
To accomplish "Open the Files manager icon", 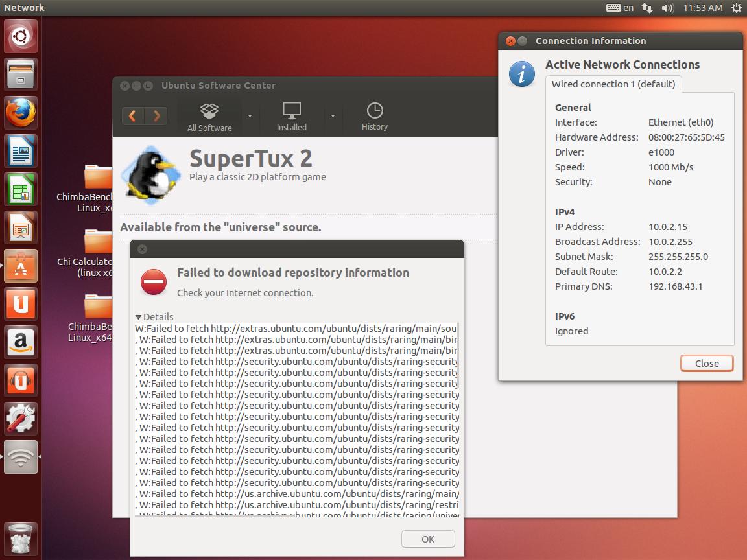I will coord(21,75).
